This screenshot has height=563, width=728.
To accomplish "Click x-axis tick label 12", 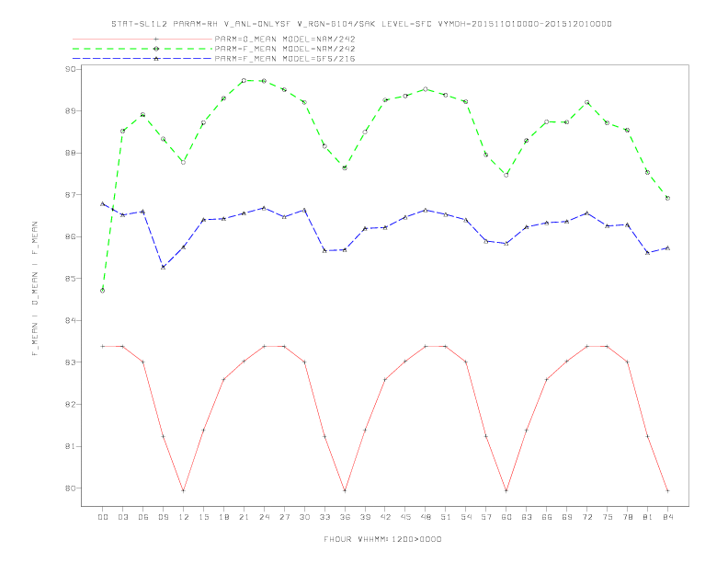I will point(184,517).
